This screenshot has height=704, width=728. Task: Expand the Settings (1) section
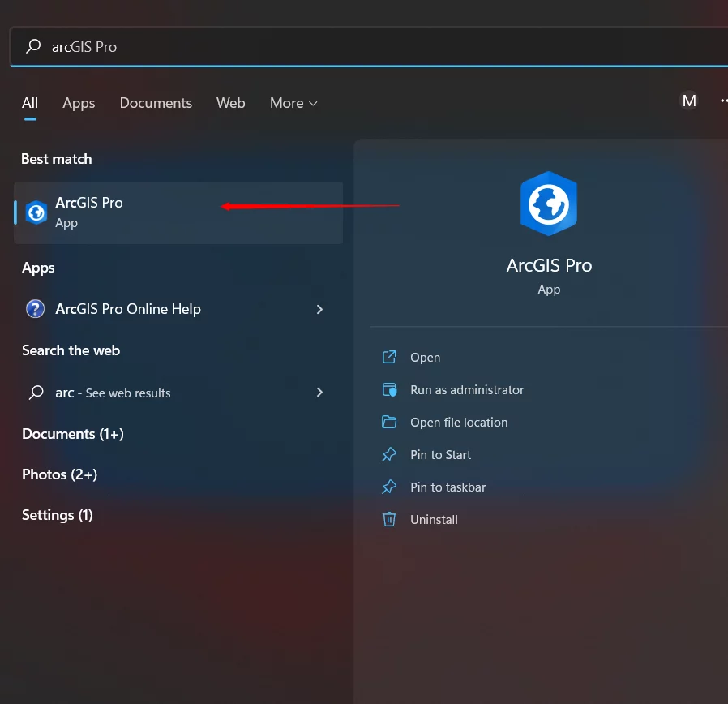pyautogui.click(x=57, y=515)
